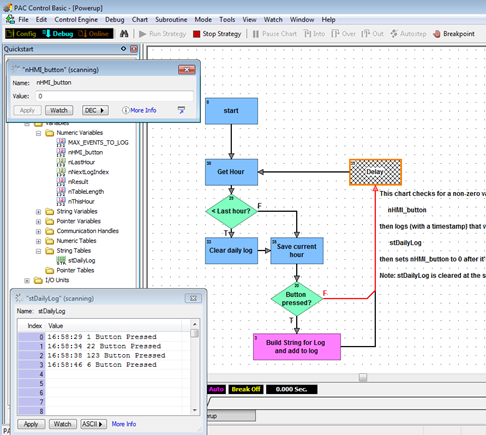Expand Communication Handles folder
Viewport: 486px width, 435px height.
(x=38, y=231)
